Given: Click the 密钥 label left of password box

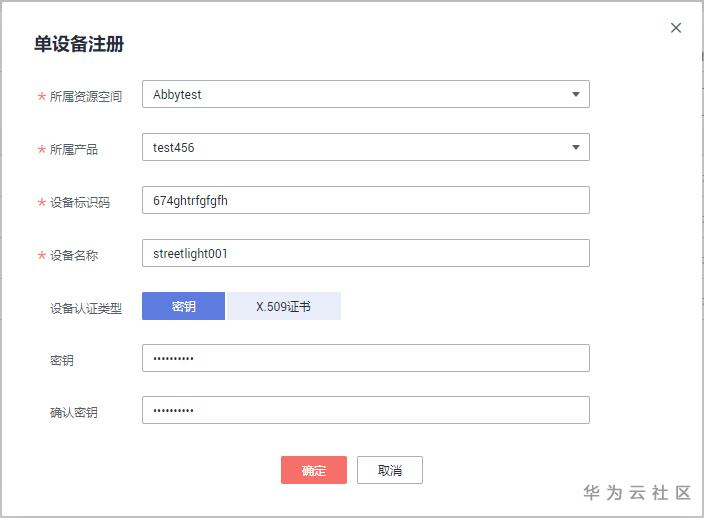Looking at the screenshot, I should pos(62,360).
